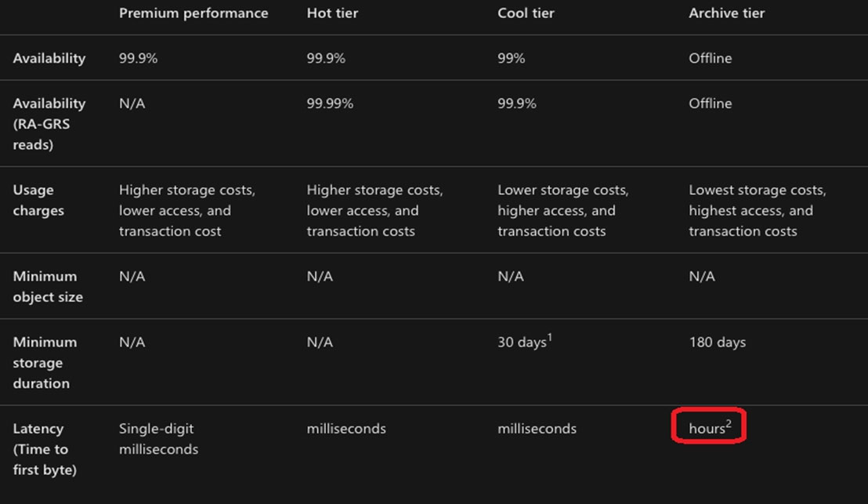Select the Availability (RA-GRS reads) row label

[49, 124]
